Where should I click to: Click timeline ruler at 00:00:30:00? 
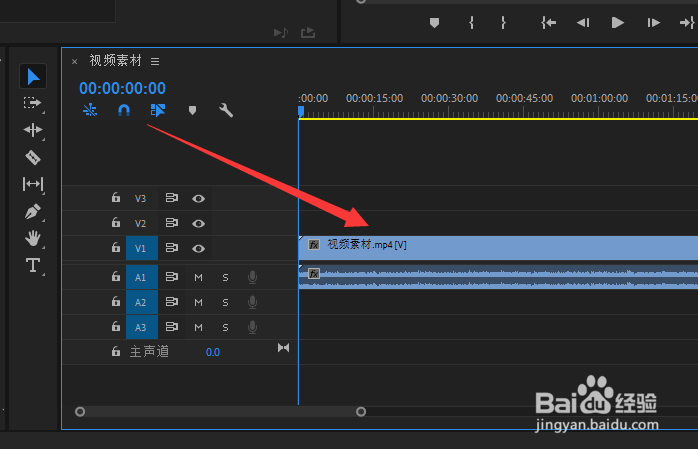click(x=450, y=98)
